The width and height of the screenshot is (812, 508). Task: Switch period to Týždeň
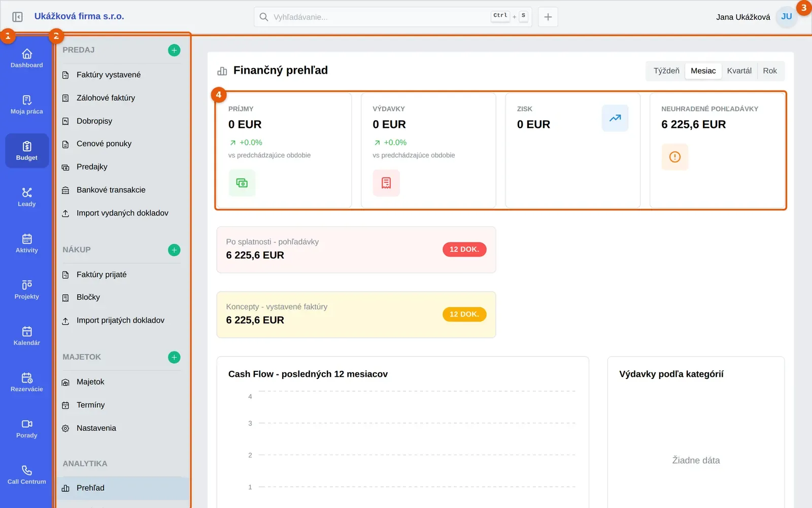tap(666, 71)
